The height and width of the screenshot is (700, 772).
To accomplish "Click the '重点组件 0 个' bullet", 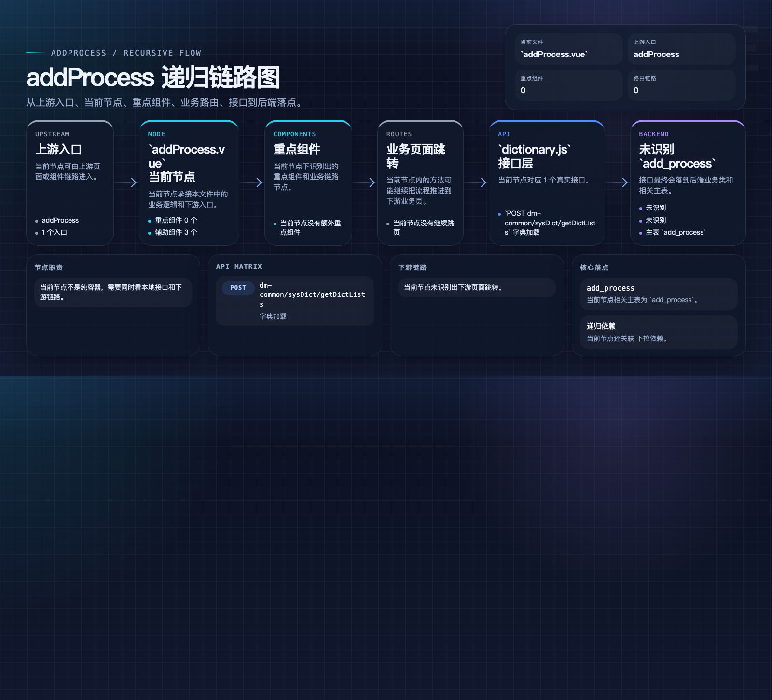I will pos(176,220).
